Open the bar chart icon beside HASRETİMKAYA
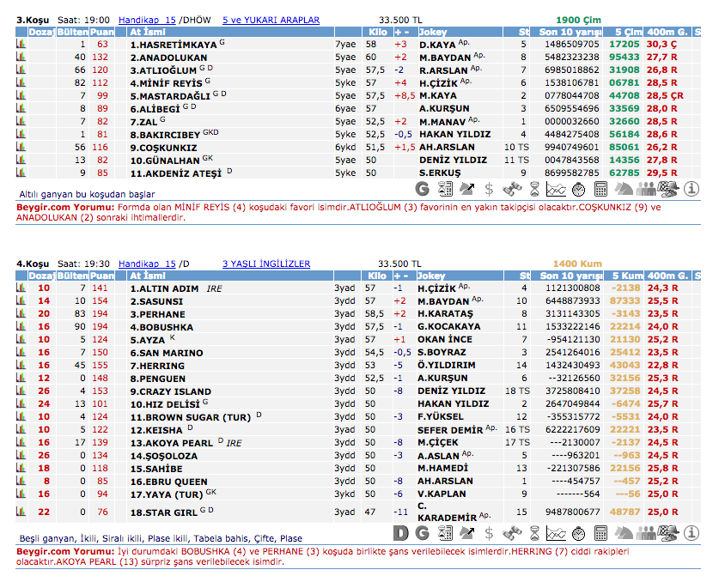Screen dimensions: 719x588 coord(21,44)
